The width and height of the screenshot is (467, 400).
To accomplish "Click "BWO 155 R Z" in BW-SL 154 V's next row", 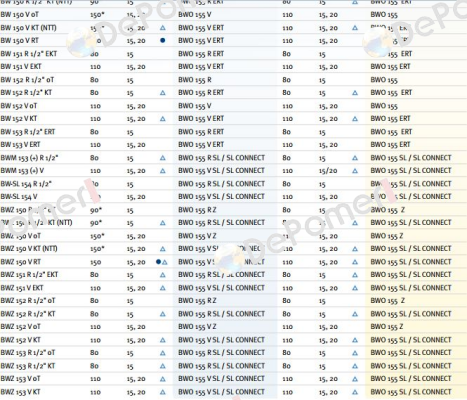I will [x=197, y=210].
